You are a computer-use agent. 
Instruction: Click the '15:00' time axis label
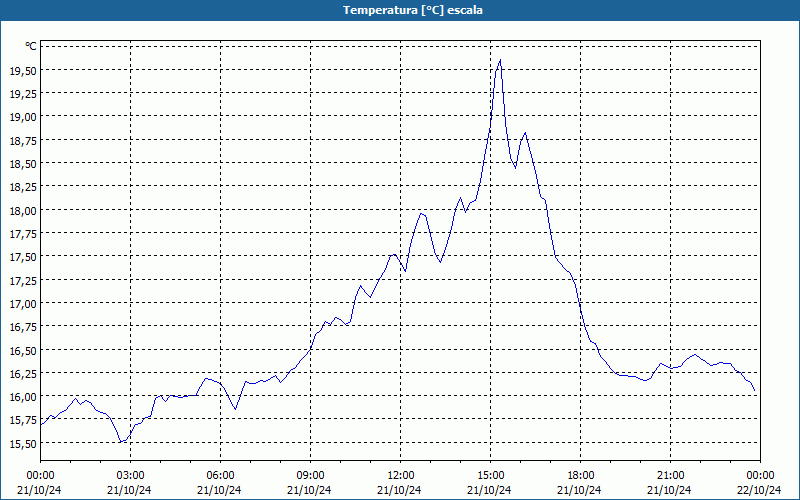(490, 475)
